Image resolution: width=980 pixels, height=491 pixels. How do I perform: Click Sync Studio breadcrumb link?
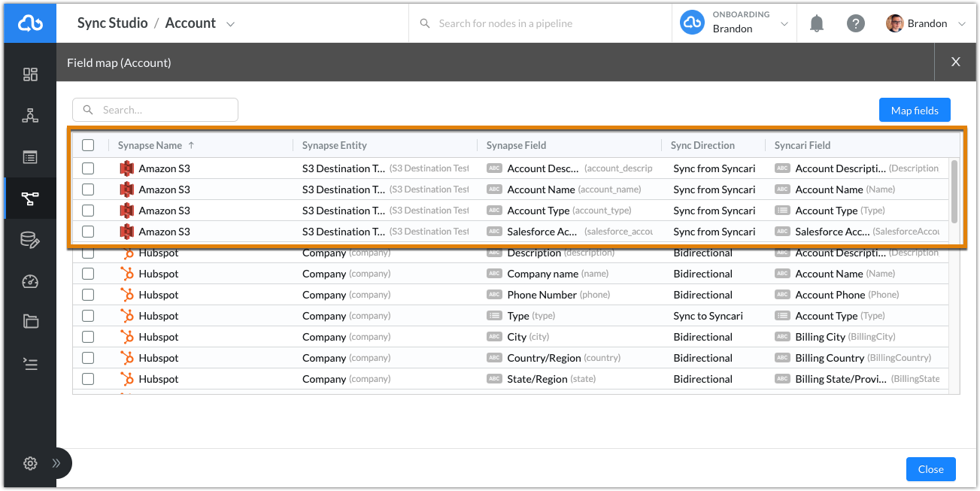click(x=113, y=23)
